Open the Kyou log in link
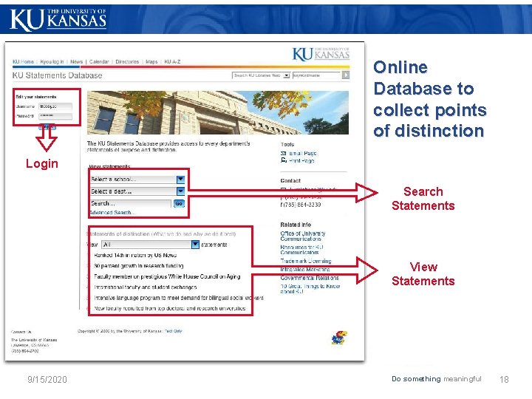This screenshot has width=532, height=399. (52, 62)
